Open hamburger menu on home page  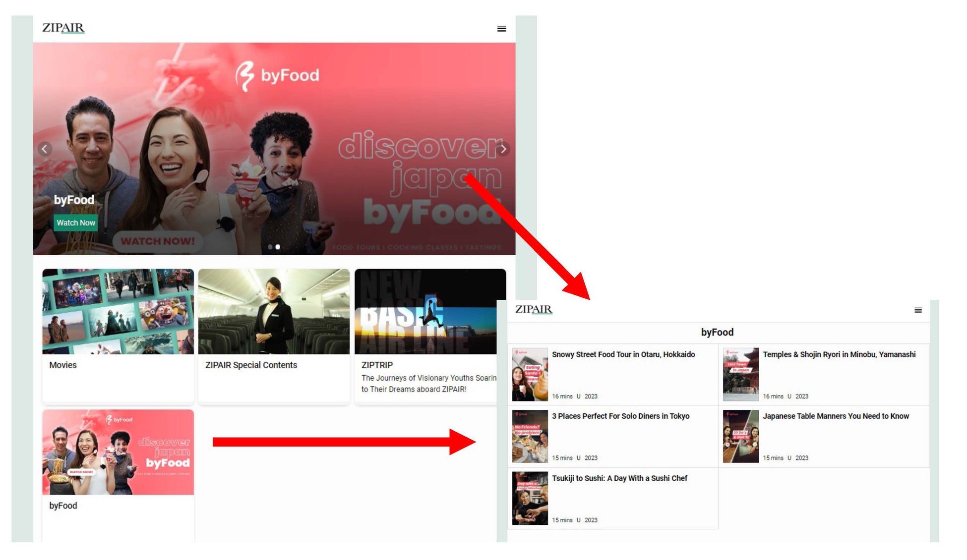(501, 29)
